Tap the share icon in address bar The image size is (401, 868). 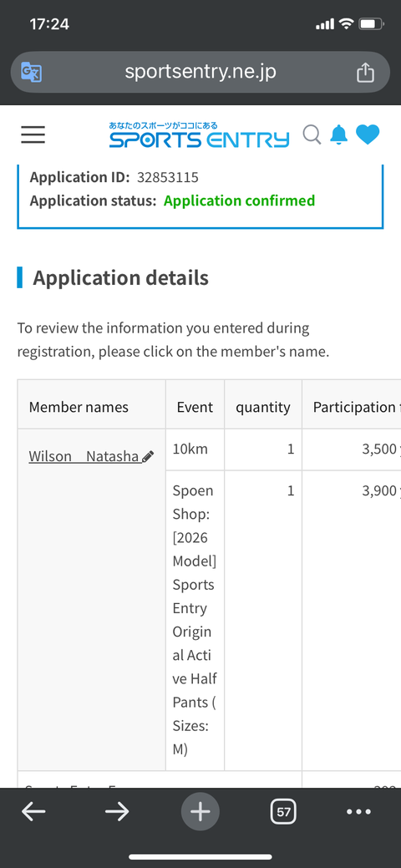[x=365, y=72]
